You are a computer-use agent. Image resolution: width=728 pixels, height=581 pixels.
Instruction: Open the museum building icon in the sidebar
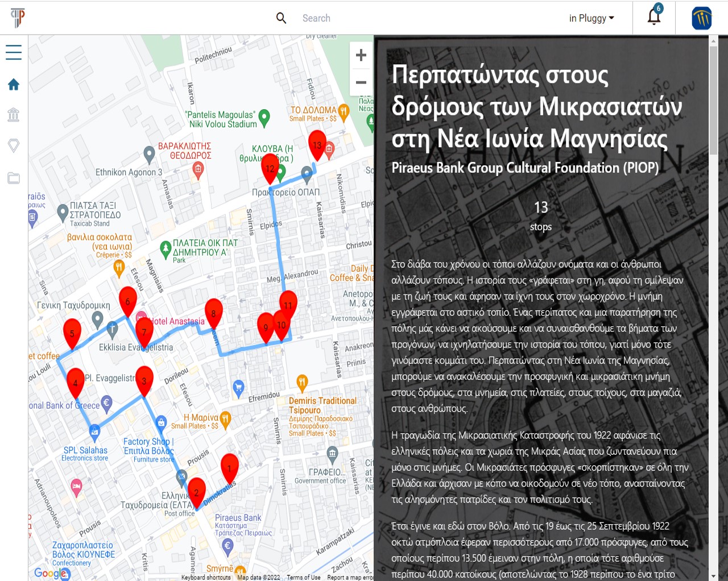click(14, 115)
